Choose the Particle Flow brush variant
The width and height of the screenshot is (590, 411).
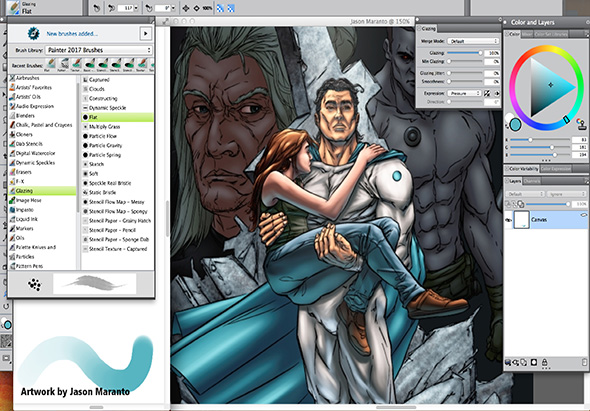coord(117,136)
